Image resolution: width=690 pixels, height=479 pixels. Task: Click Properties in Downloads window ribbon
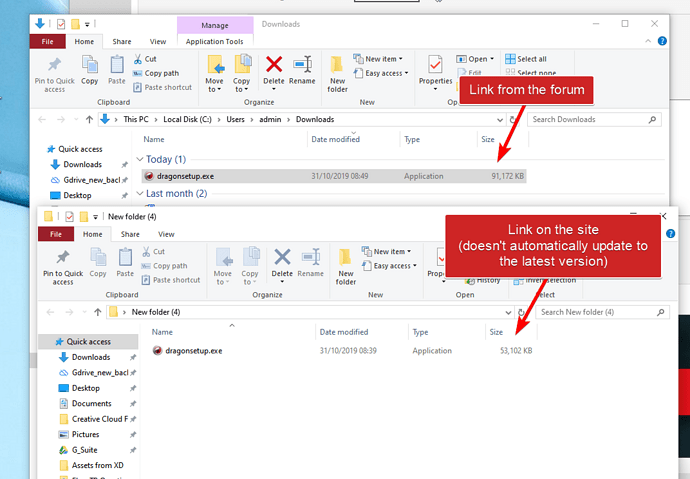click(435, 73)
